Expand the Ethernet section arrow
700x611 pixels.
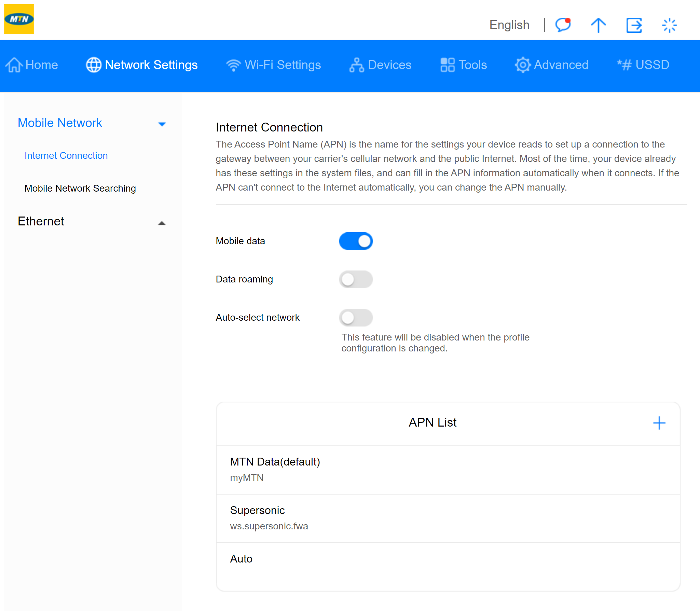[x=162, y=223]
